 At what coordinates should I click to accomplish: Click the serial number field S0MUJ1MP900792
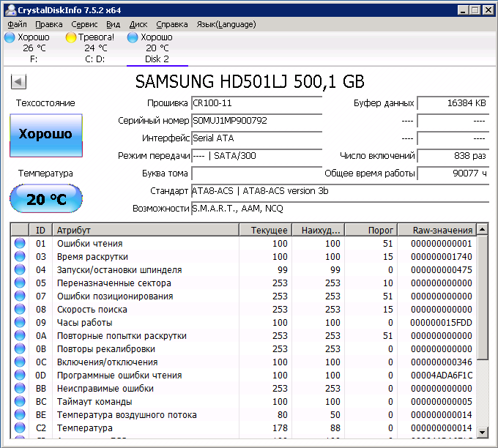(x=256, y=121)
